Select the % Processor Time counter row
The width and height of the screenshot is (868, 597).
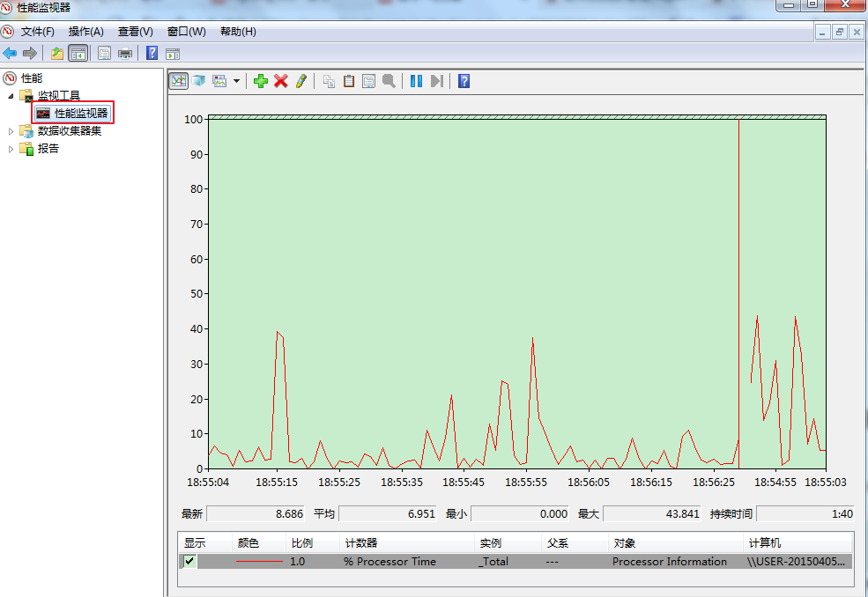tap(516, 561)
